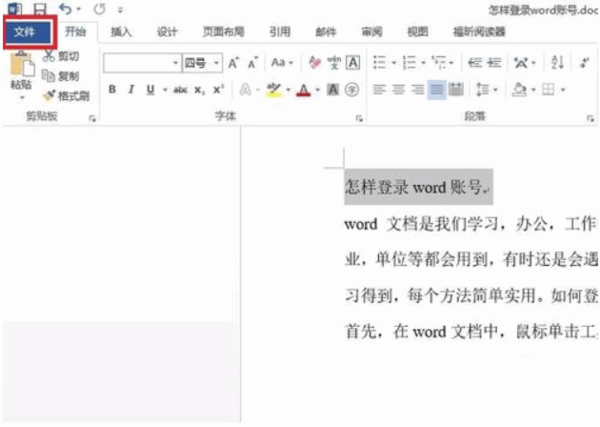The image size is (600, 427).
Task: Switch to the 视图 tab
Action: 417,32
